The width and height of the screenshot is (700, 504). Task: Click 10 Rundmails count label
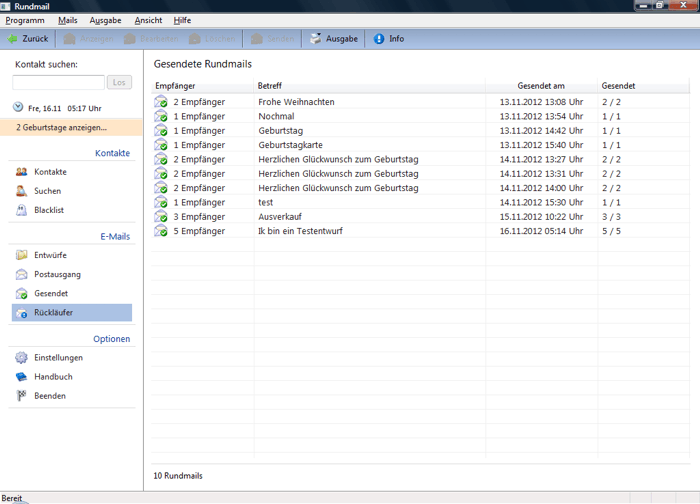point(178,476)
